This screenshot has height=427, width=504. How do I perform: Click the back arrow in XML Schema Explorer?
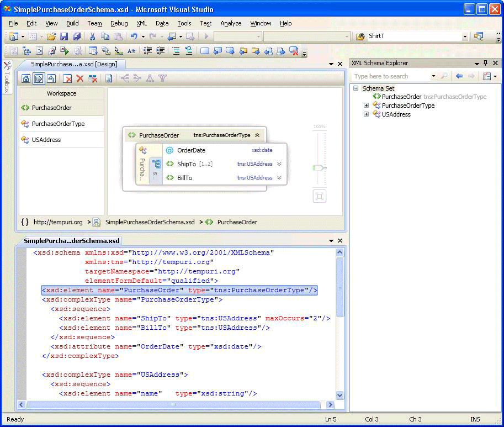[x=459, y=76]
